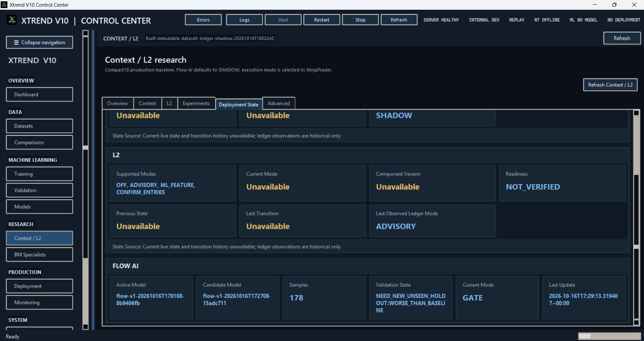644x341 pixels.
Task: Switch to the Overview tab
Action: (x=117, y=103)
